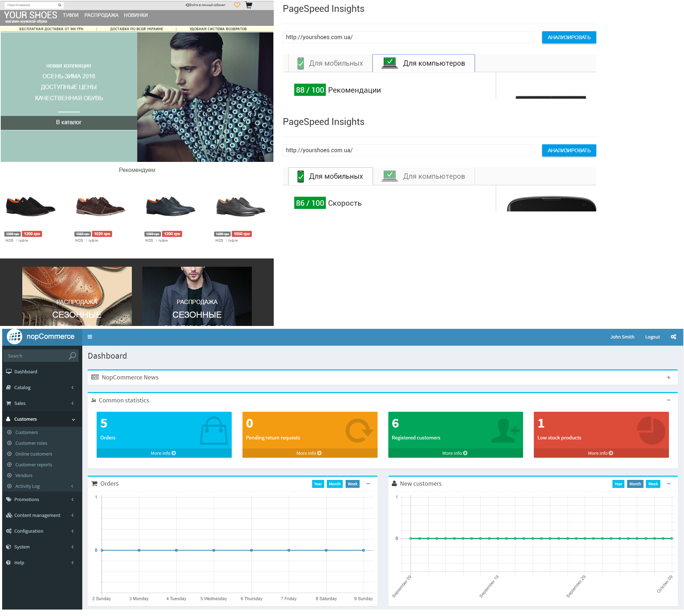Image resolution: width=684 pixels, height=616 pixels.
Task: Select the Для мобильных tab in the upper PageSpeed
Action: point(331,63)
